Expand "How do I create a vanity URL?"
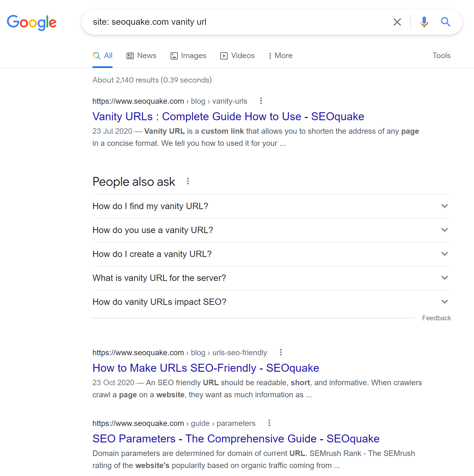The width and height of the screenshot is (474, 476). [x=444, y=254]
